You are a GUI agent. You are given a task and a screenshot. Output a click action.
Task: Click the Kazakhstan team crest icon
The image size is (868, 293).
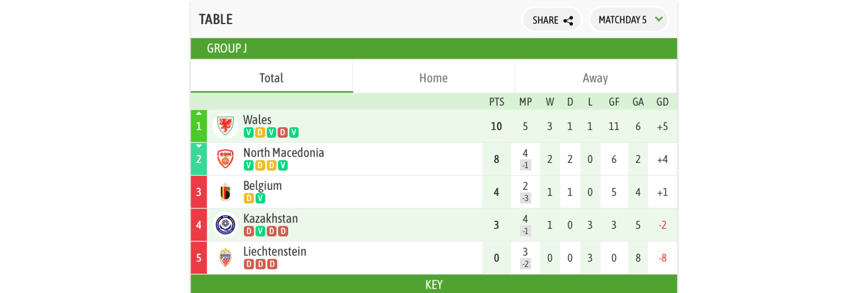(x=225, y=224)
